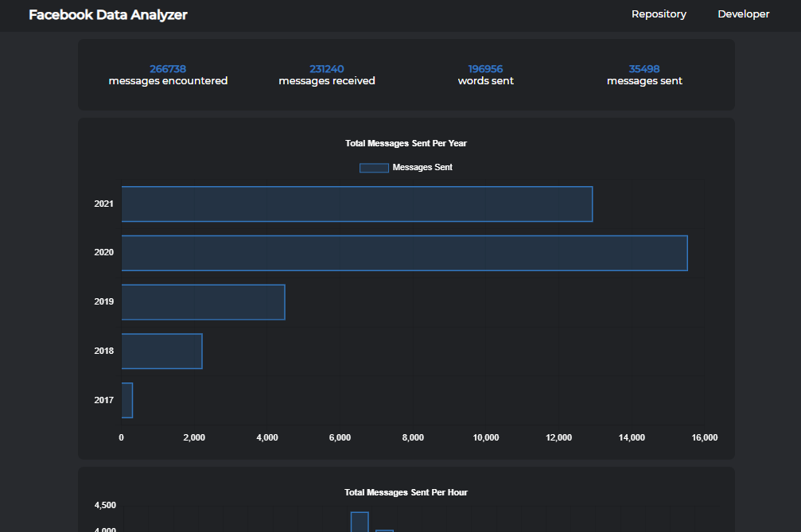This screenshot has height=532, width=801.
Task: Toggle the Messages Sent legend swatch
Action: [374, 168]
